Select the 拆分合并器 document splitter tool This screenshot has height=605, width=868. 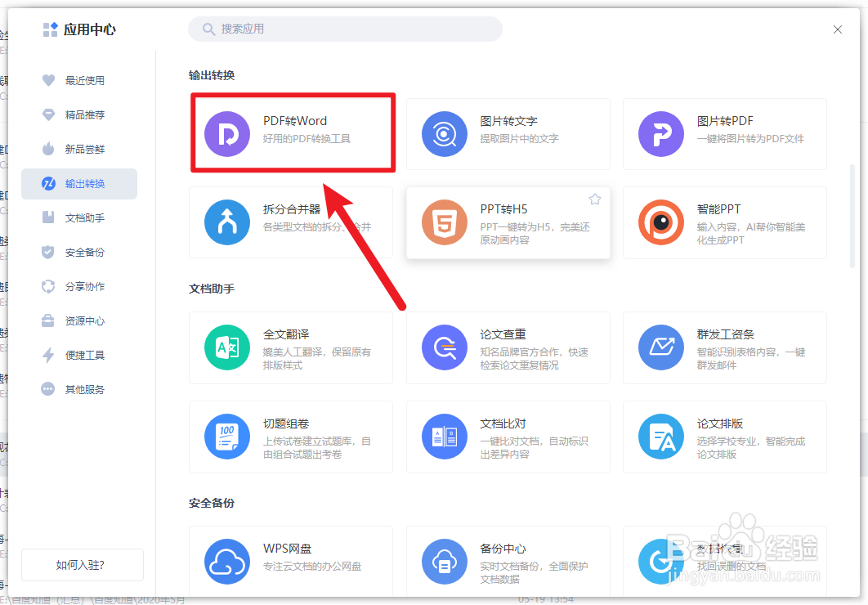tap(292, 222)
